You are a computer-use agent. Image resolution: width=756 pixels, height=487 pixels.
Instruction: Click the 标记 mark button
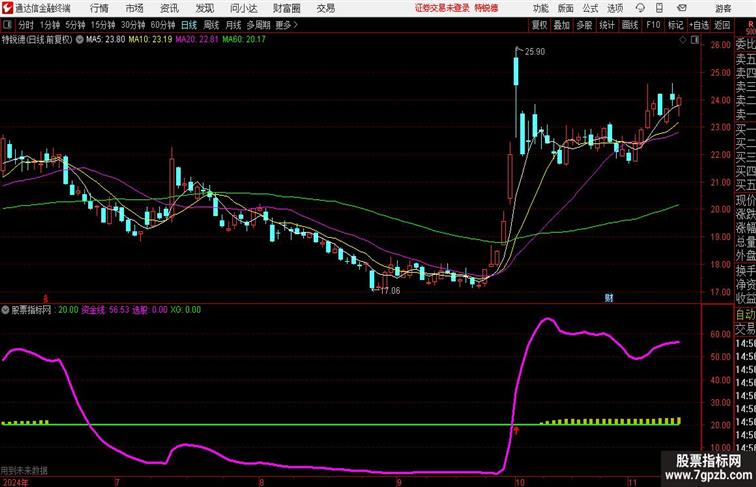coord(675,25)
